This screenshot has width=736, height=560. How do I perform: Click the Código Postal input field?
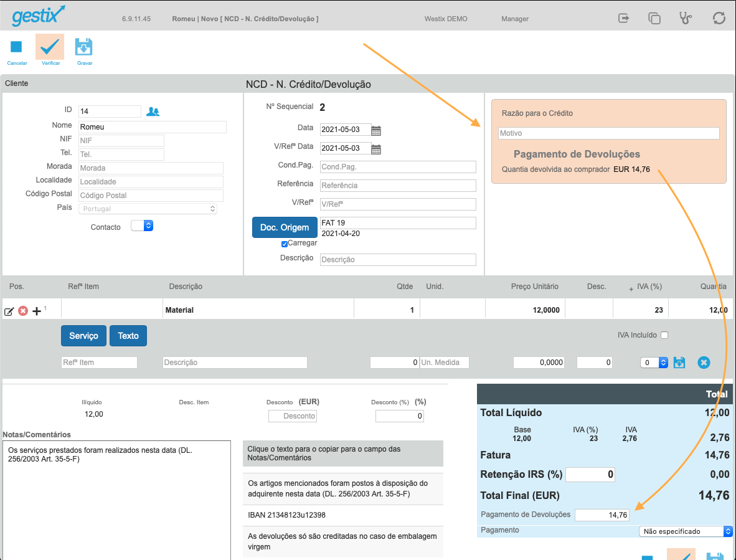coord(151,195)
